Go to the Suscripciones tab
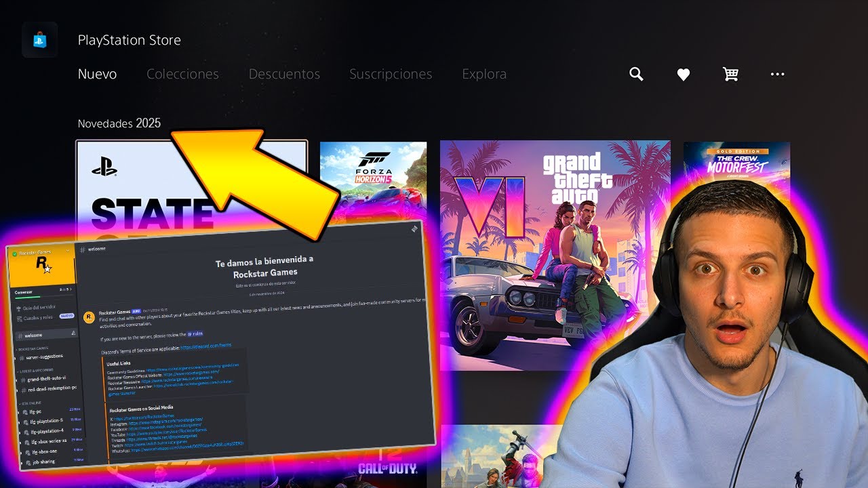Viewport: 868px width, 488px height. [391, 74]
